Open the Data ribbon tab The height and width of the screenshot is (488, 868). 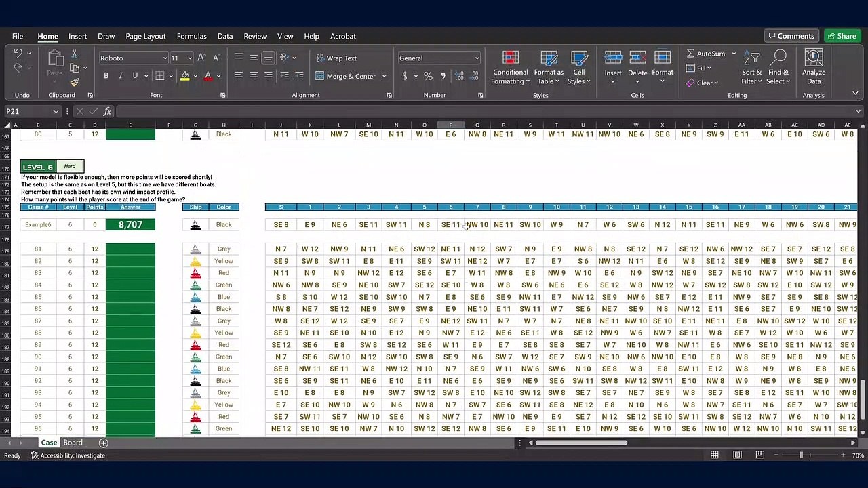(225, 36)
